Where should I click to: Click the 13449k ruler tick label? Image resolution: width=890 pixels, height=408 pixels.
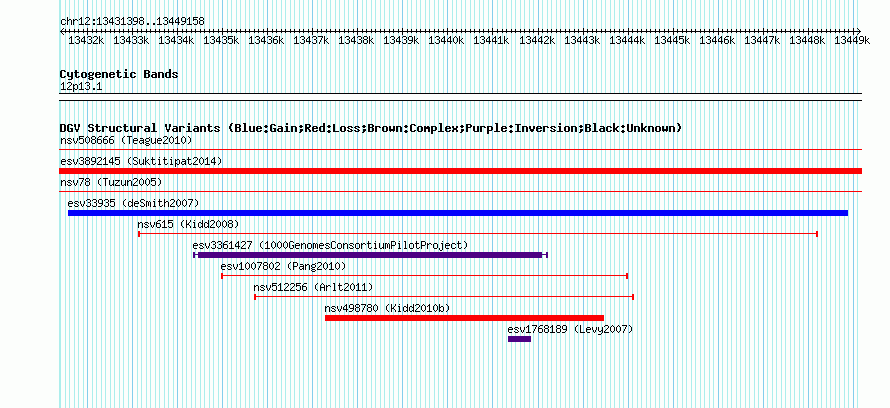pyautogui.click(x=852, y=40)
